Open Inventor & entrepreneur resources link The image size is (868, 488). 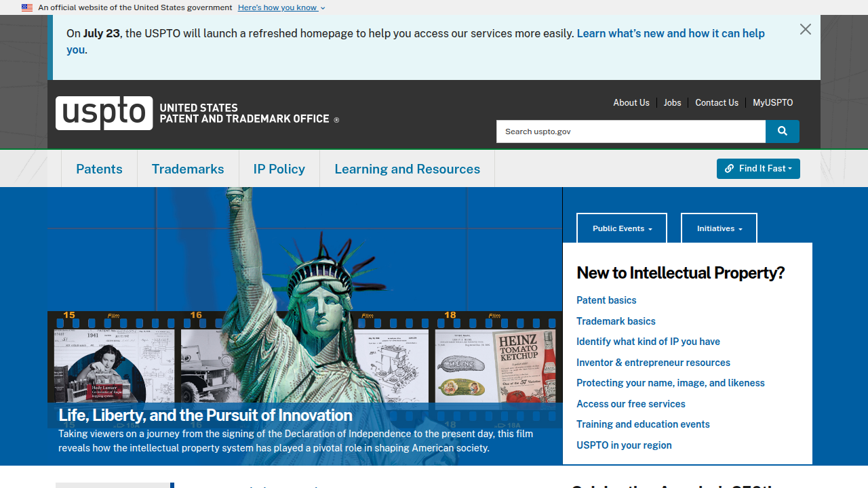tap(653, 363)
